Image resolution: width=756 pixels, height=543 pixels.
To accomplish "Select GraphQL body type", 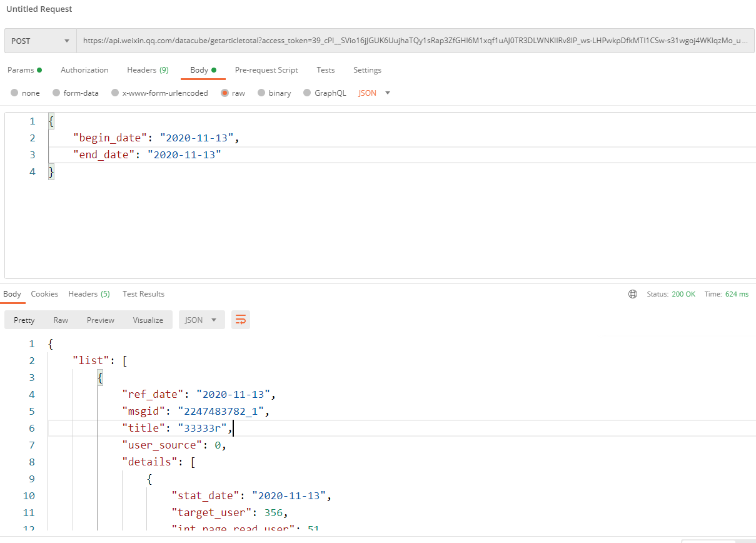I will (307, 93).
